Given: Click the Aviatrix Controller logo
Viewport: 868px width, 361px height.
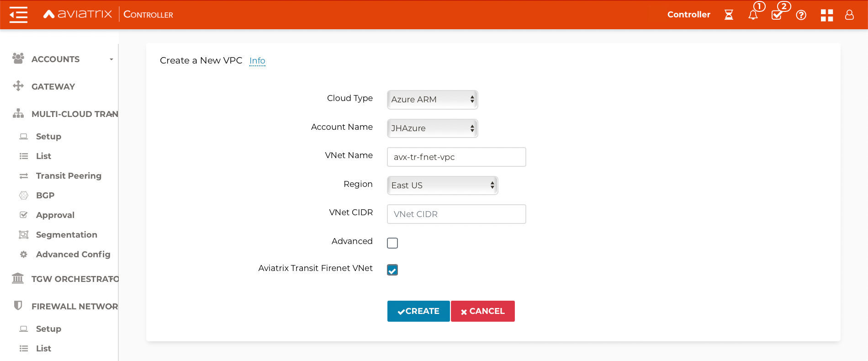Looking at the screenshot, I should click(x=108, y=14).
